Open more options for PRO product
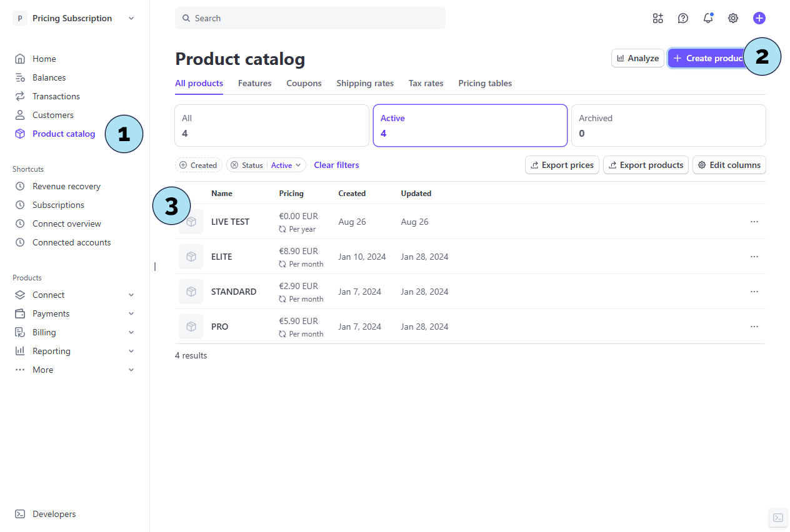 [x=754, y=327]
